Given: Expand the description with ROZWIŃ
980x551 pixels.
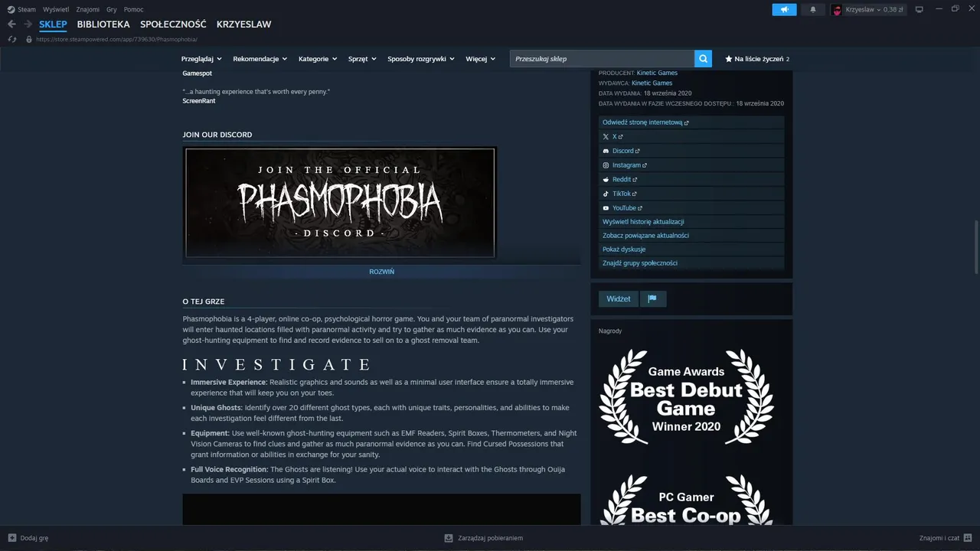Looking at the screenshot, I should click(381, 272).
